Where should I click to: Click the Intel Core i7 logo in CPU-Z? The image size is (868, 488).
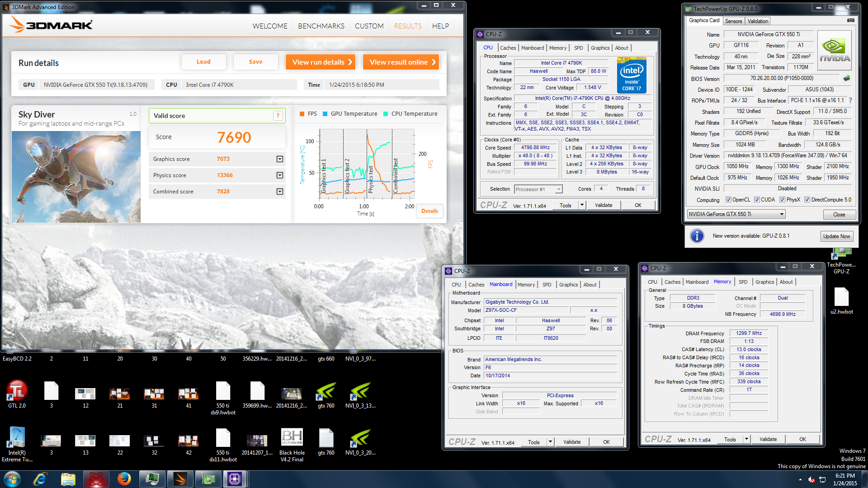(x=632, y=75)
